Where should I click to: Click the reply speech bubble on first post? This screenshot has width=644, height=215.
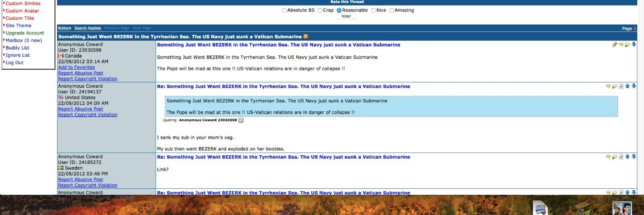pyautogui.click(x=621, y=45)
